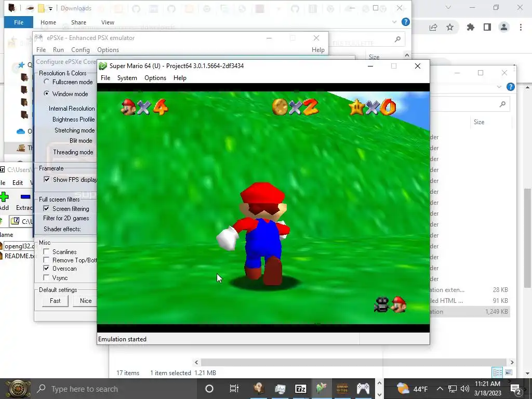Click the Nice default settings button
The image size is (532, 399).
tap(86, 301)
